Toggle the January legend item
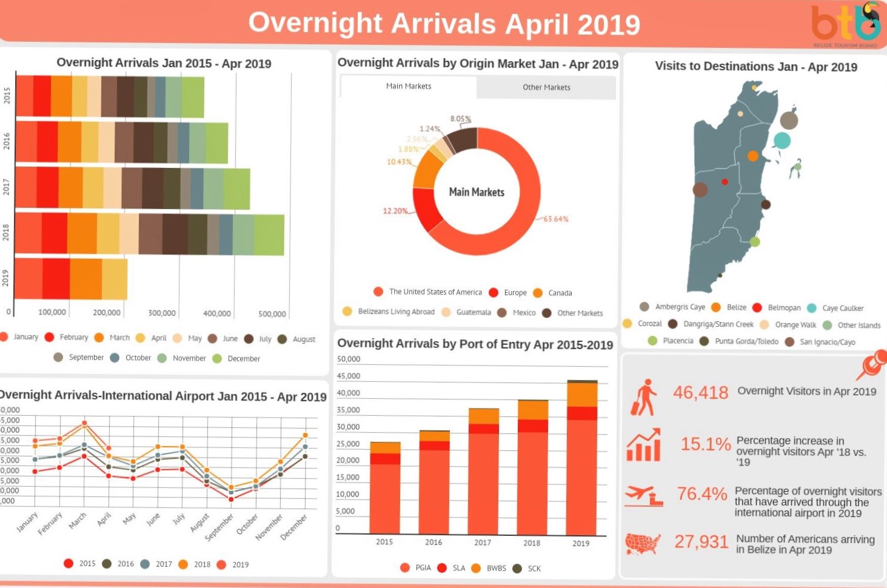This screenshot has height=588, width=887. pos(20,337)
